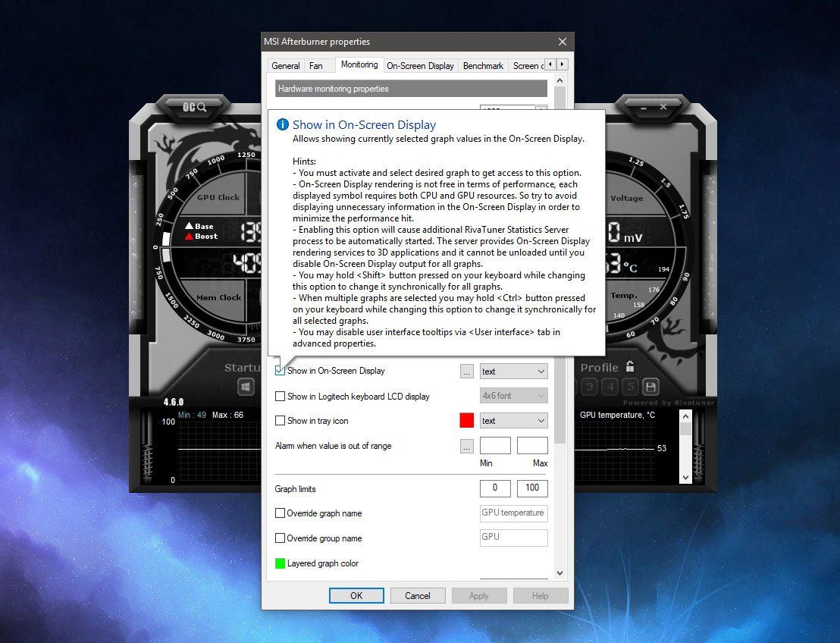Click the GPU group name field
This screenshot has width=840, height=643.
coord(514,538)
